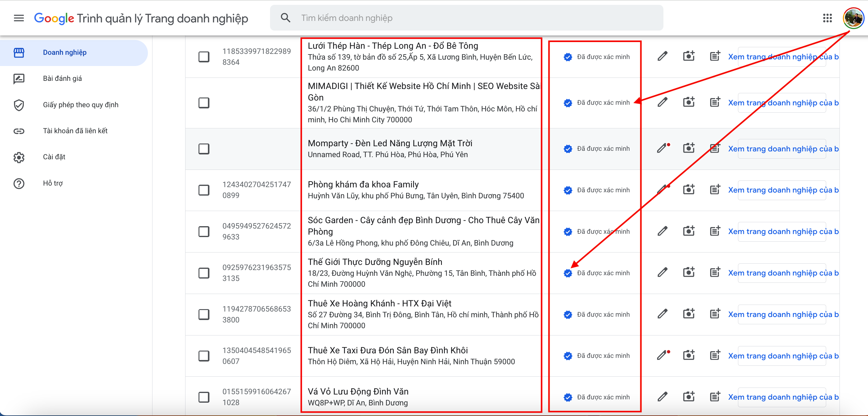Select checkbox for Phòng khám đa khoa Family

click(204, 190)
